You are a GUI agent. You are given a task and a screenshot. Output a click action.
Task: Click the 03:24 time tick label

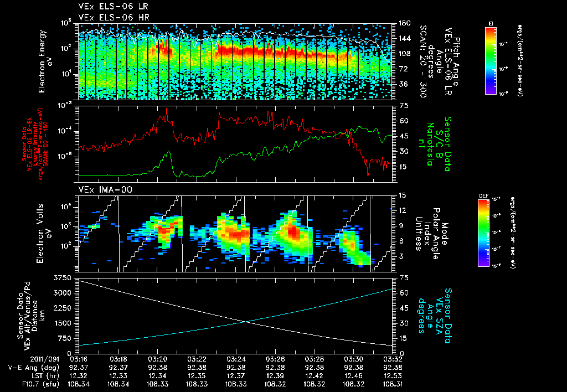pos(236,359)
